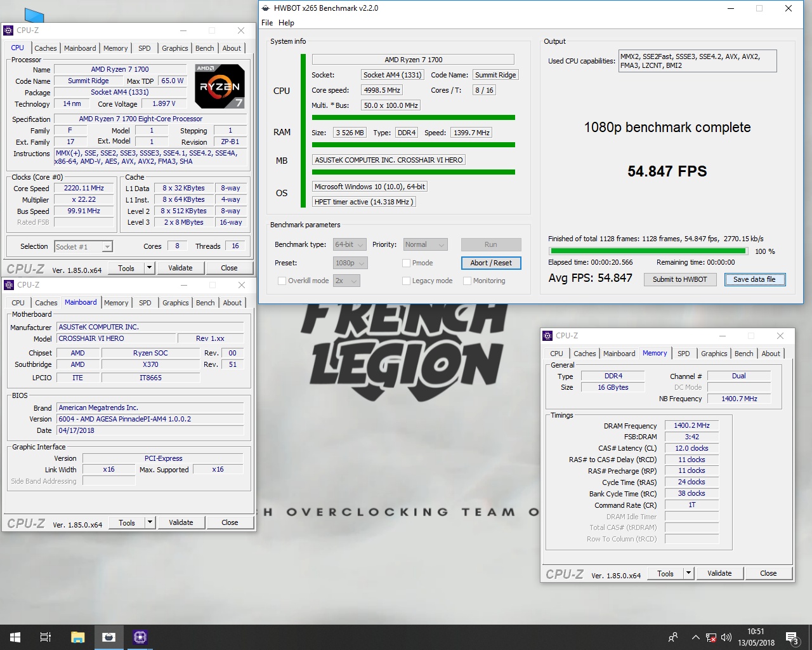Image resolution: width=812 pixels, height=650 pixels.
Task: Click Close button in Mainboard CPU-Z window
Action: click(x=230, y=522)
